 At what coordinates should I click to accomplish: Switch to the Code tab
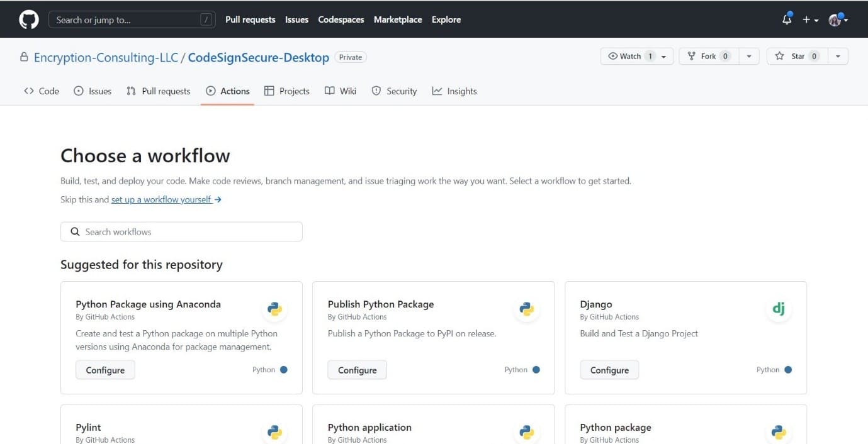[42, 91]
